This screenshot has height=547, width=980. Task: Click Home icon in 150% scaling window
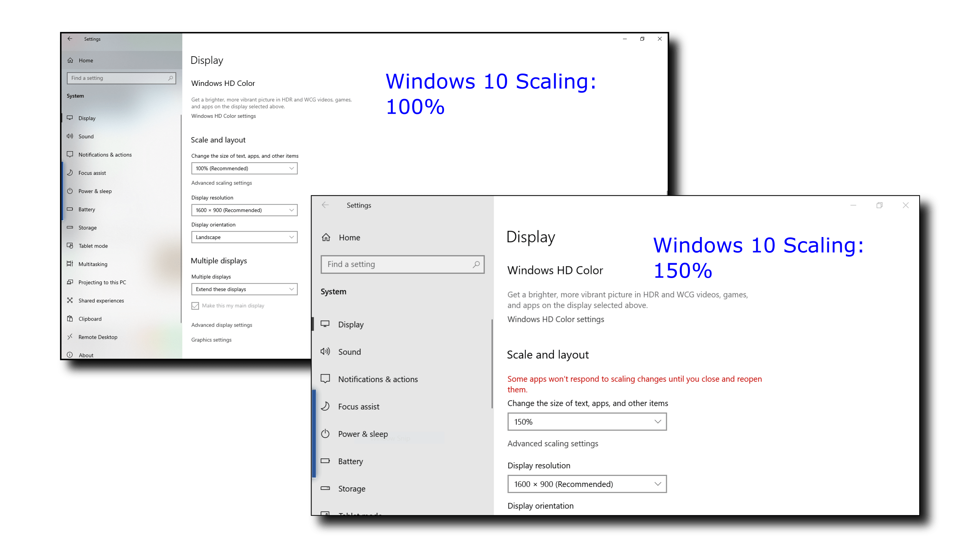326,237
